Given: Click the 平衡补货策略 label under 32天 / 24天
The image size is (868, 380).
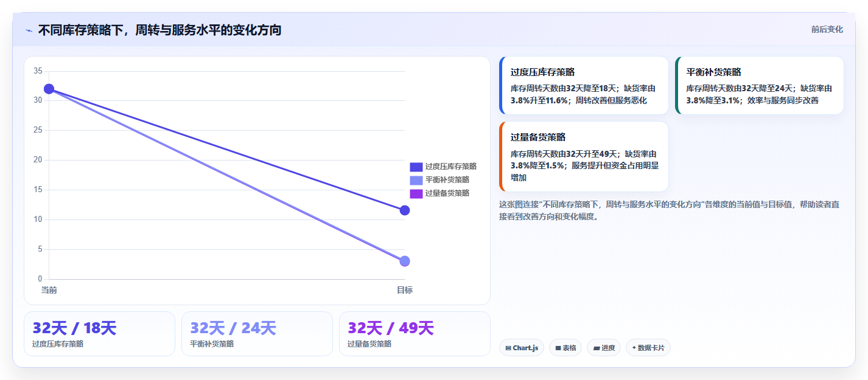Looking at the screenshot, I should pyautogui.click(x=212, y=344).
